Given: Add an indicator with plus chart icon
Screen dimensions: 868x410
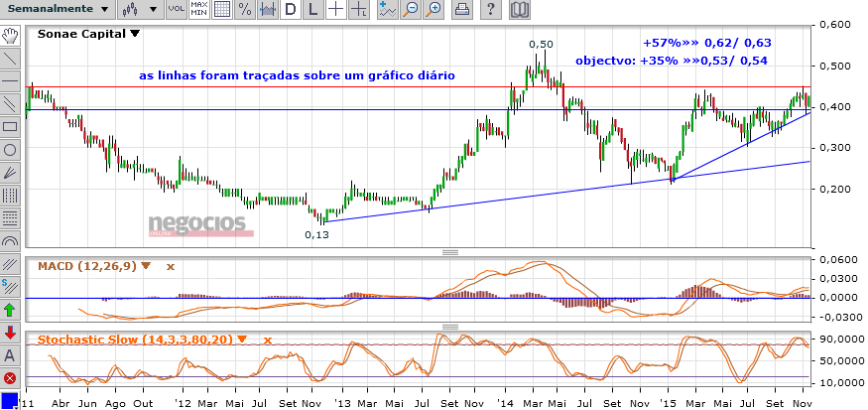Looking at the screenshot, I should click(388, 9).
